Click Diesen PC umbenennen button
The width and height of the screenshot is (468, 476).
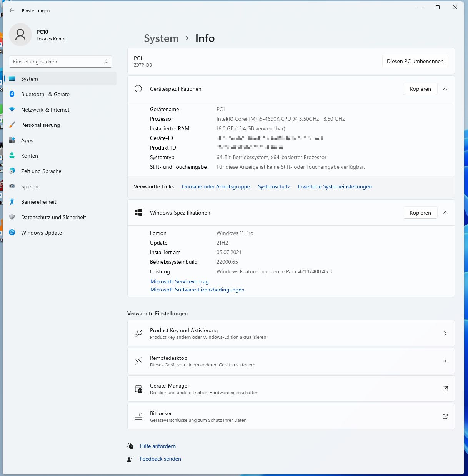coord(415,61)
